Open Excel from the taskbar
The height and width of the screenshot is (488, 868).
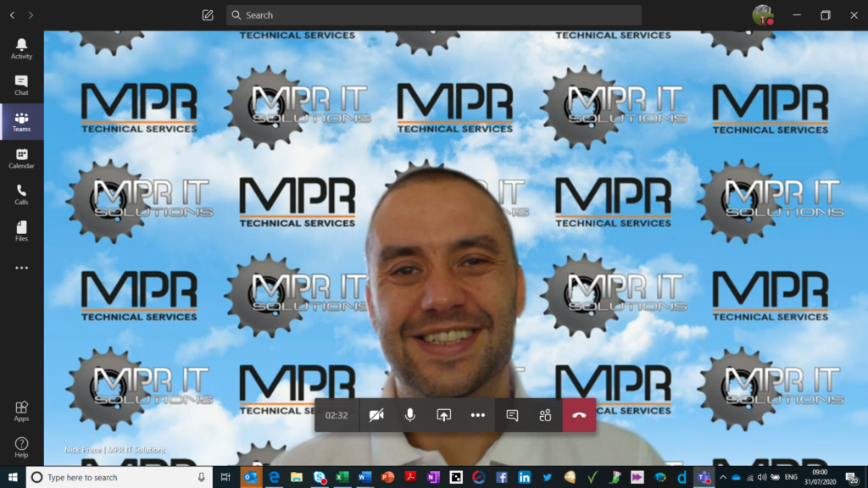(x=342, y=477)
